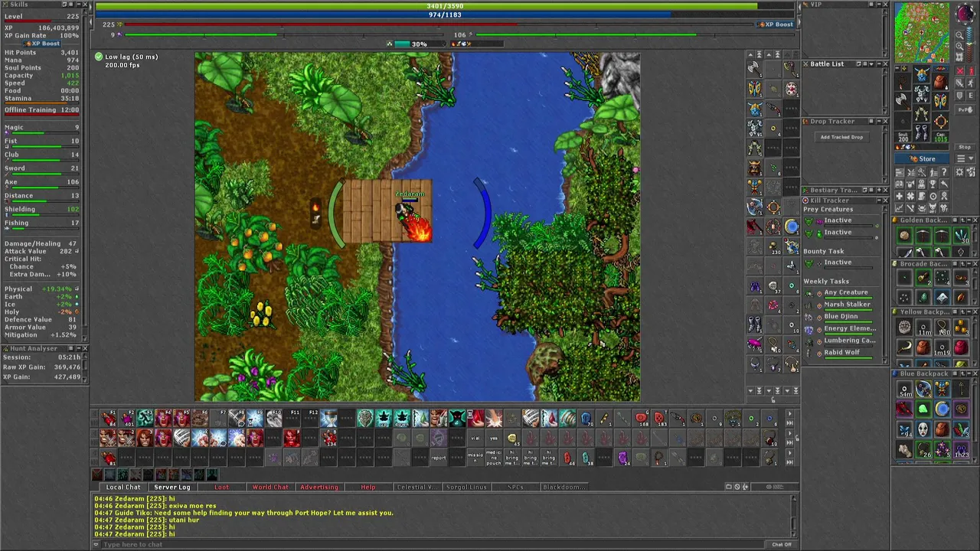Click the 'medicine pouch' action button
The image size is (980, 551).
coord(494,458)
